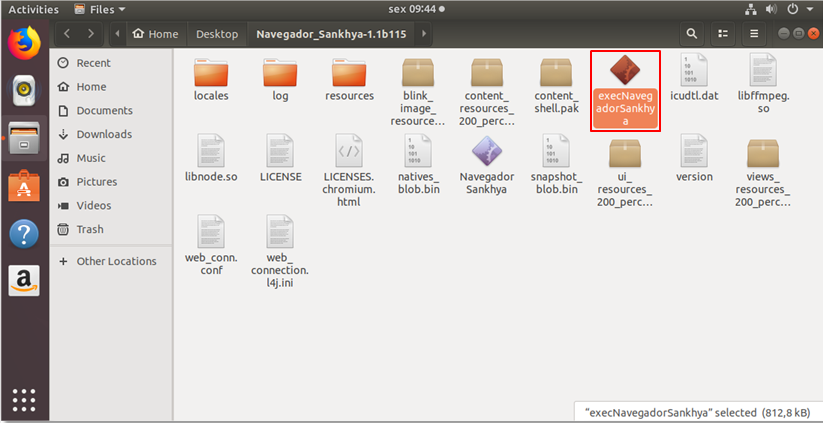Expand path bar with the left triangle
The height and width of the screenshot is (423, 823).
(117, 34)
